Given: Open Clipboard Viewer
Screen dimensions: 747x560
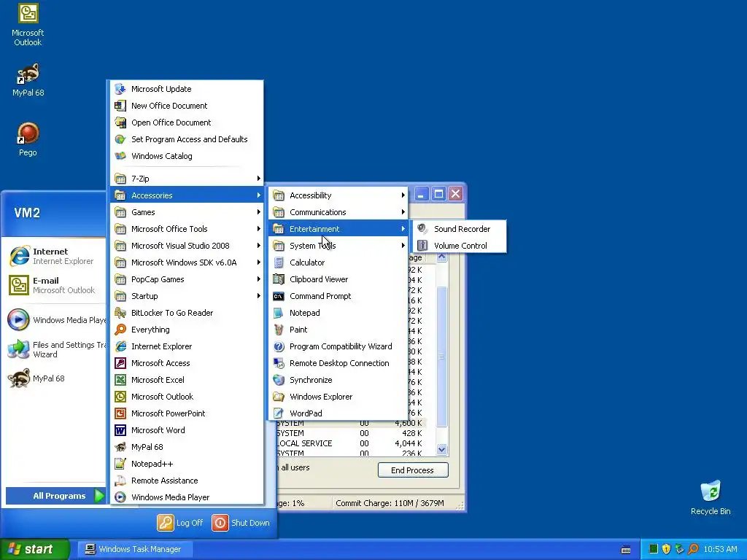Looking at the screenshot, I should pyautogui.click(x=338, y=279).
